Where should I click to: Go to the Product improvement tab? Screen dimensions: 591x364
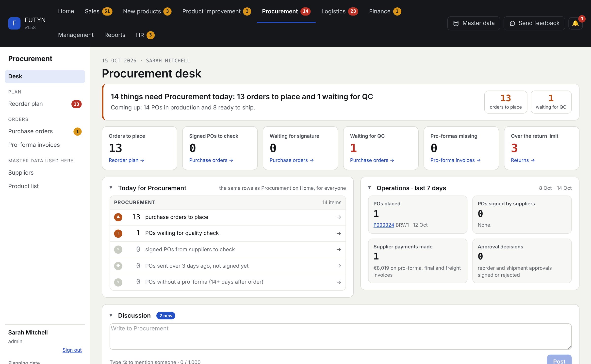pos(216,11)
